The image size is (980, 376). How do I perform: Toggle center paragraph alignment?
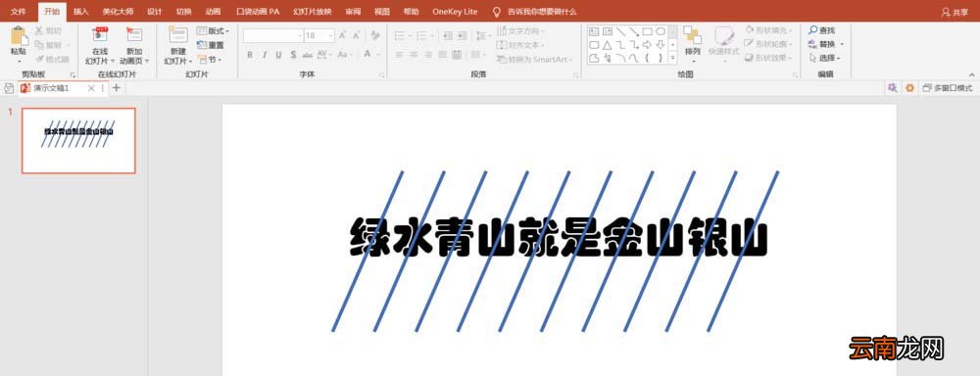pyautogui.click(x=414, y=55)
